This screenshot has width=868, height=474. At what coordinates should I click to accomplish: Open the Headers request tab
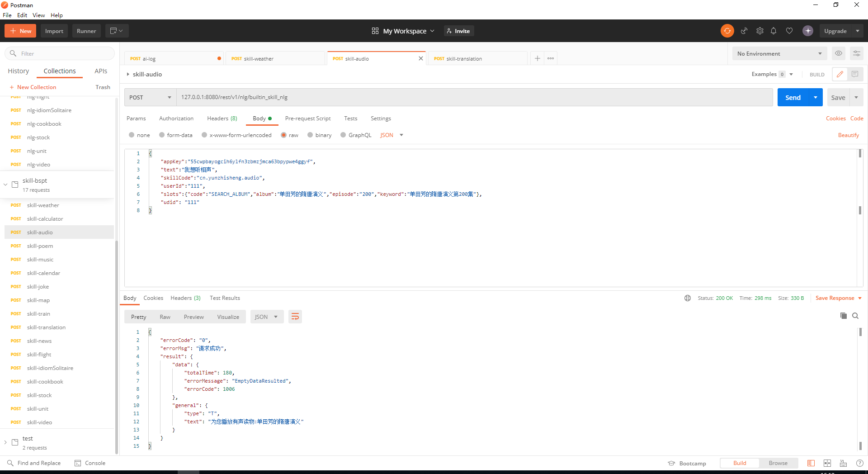(222, 118)
